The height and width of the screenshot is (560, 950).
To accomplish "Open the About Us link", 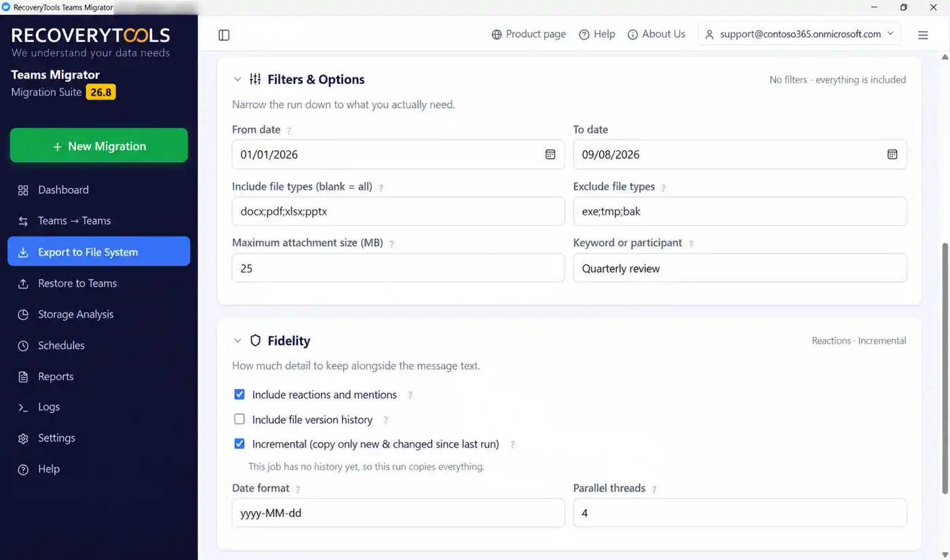I will point(656,34).
